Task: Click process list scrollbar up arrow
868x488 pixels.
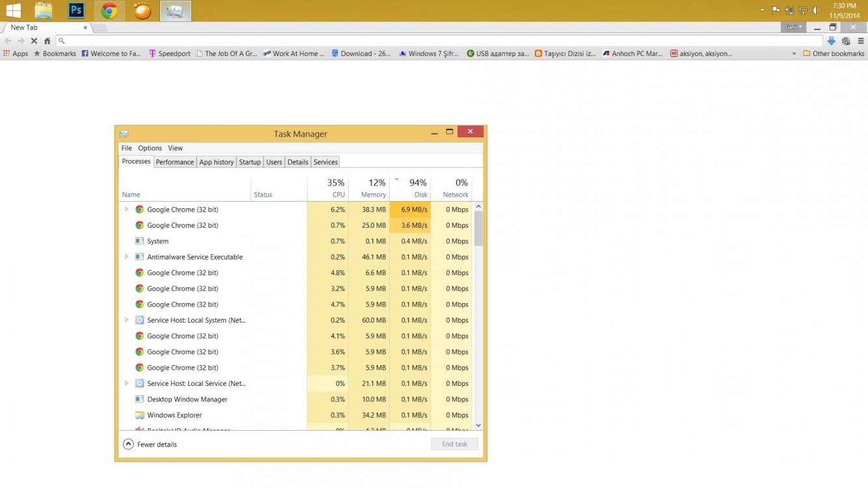Action: click(478, 207)
